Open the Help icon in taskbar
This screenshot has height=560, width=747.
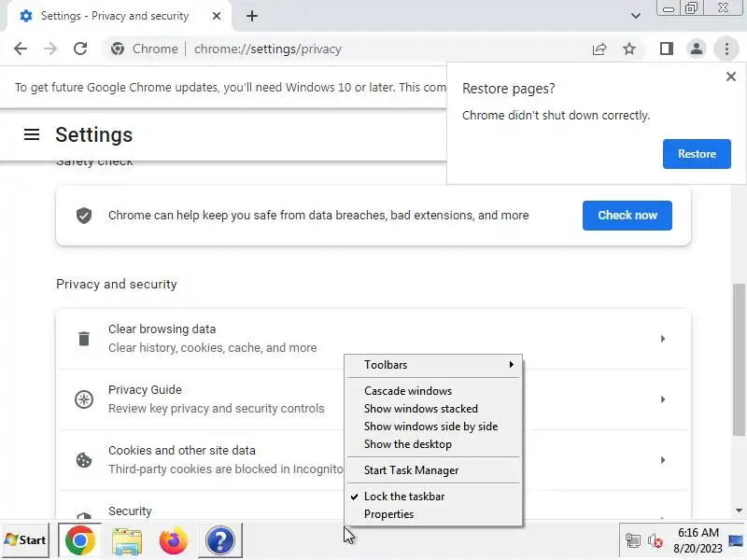220,540
